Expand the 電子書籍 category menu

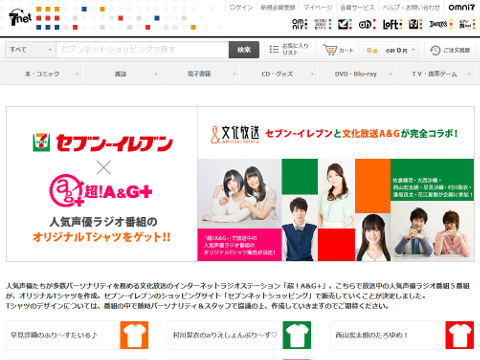(201, 74)
